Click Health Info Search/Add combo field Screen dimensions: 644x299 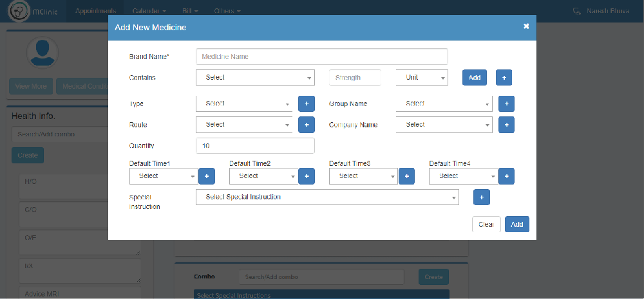pyautogui.click(x=60, y=134)
